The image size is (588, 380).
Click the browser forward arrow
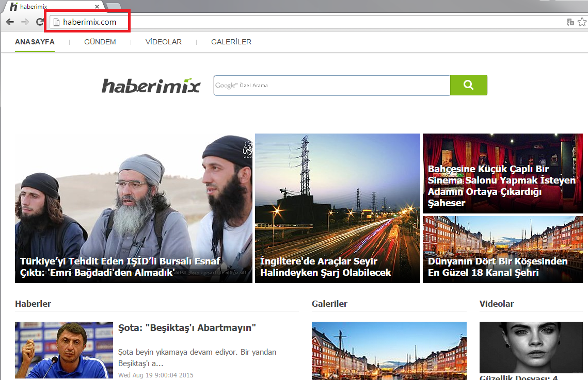click(25, 22)
